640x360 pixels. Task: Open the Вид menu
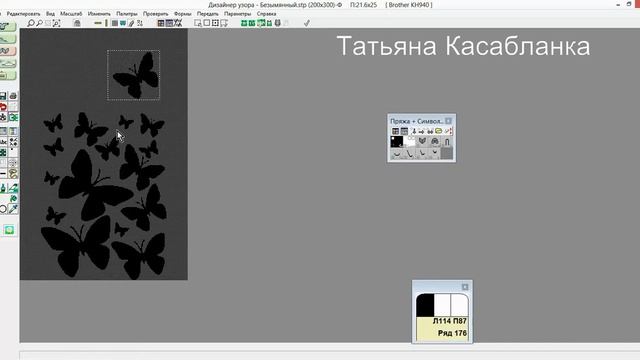pyautogui.click(x=50, y=14)
